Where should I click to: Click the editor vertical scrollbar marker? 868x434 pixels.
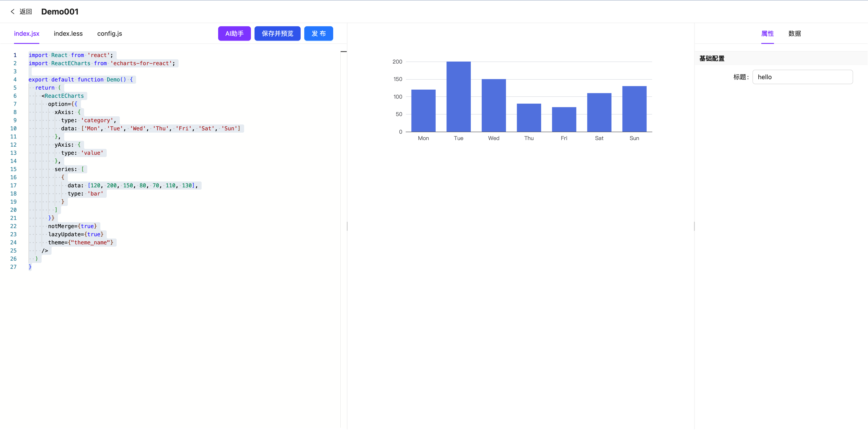click(343, 52)
